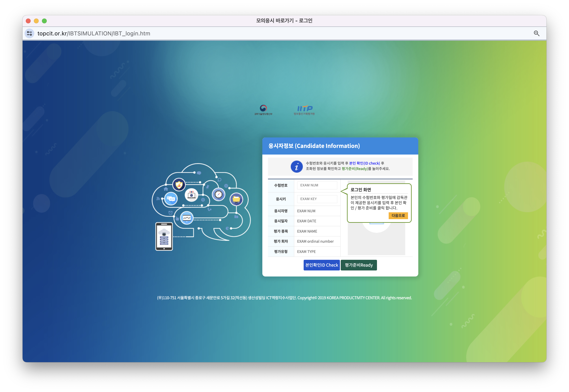The width and height of the screenshot is (569, 392).
Task: Click the blue info 'i' icon
Action: (x=297, y=167)
